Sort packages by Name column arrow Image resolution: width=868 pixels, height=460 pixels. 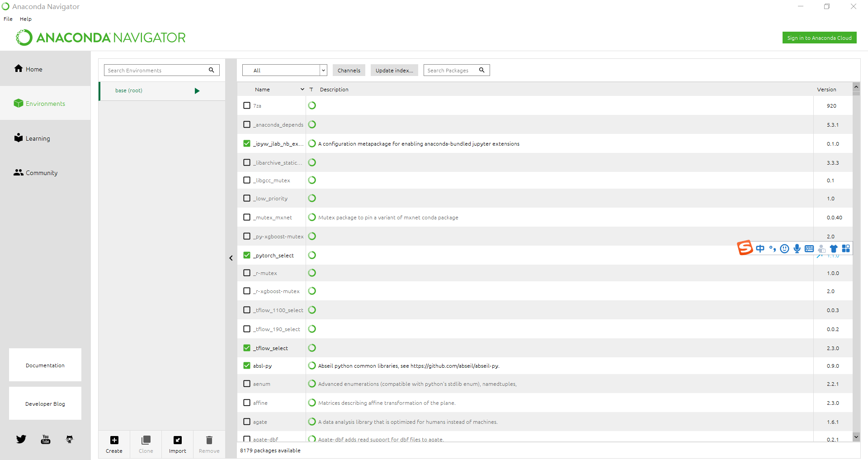(x=302, y=90)
